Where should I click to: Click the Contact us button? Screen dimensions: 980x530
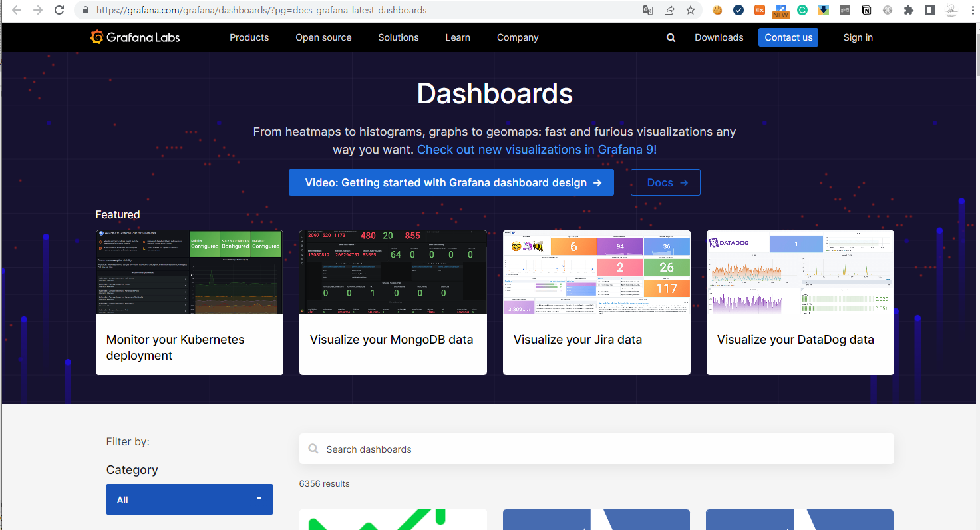pos(788,37)
